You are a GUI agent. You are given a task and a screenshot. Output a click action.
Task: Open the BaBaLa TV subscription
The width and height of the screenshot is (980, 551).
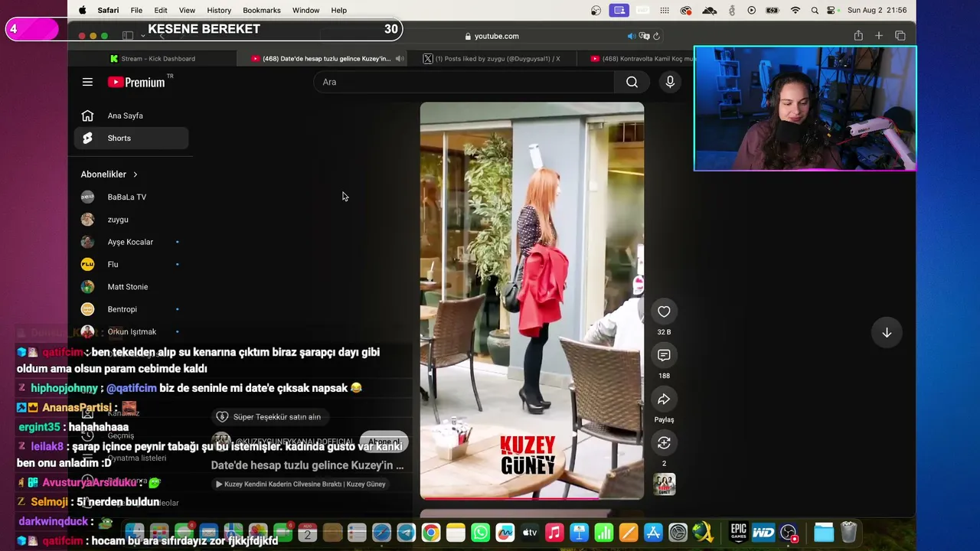[x=132, y=197]
